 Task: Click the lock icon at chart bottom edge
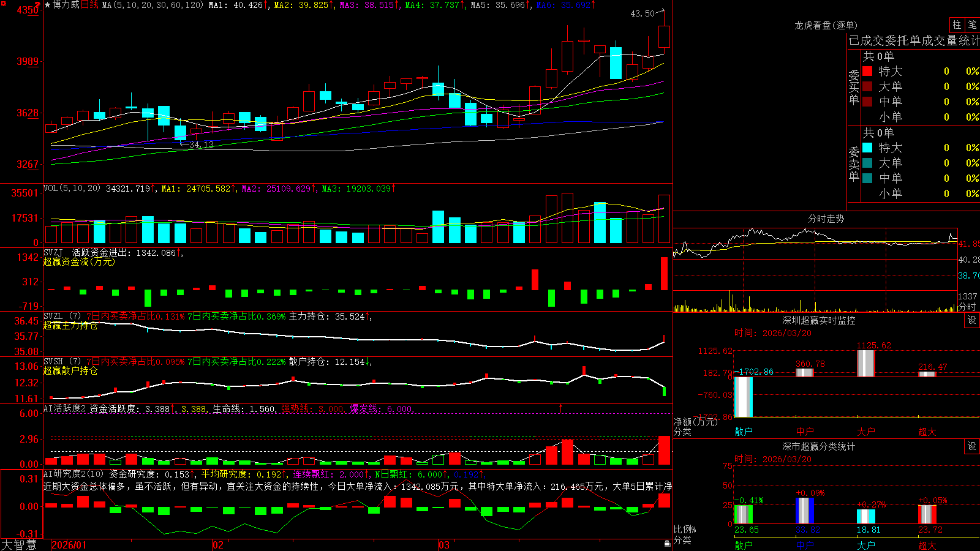tap(667, 543)
